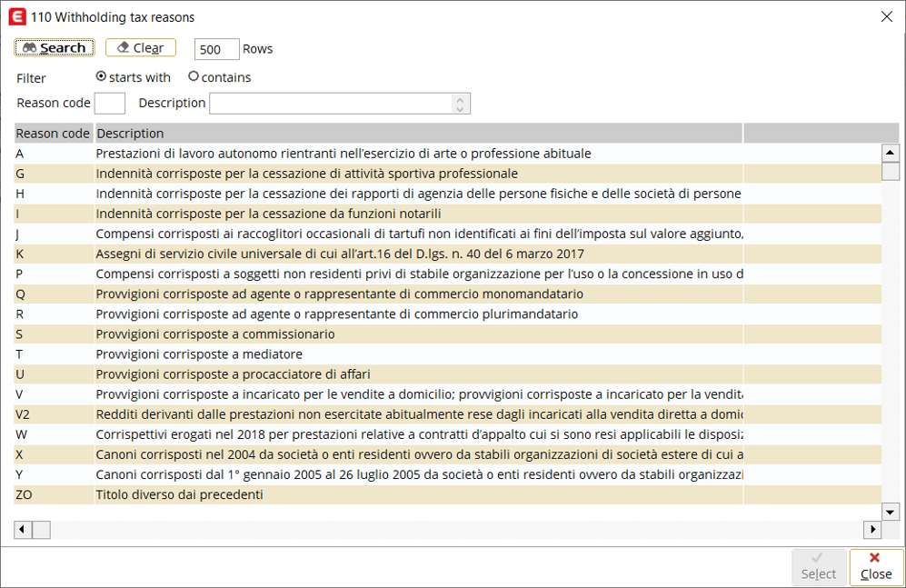Sort by the Description column header
The width and height of the screenshot is (906, 588).
click(418, 134)
